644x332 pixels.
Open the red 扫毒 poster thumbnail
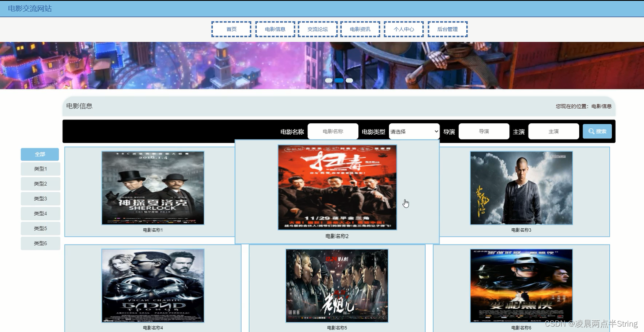[337, 187]
